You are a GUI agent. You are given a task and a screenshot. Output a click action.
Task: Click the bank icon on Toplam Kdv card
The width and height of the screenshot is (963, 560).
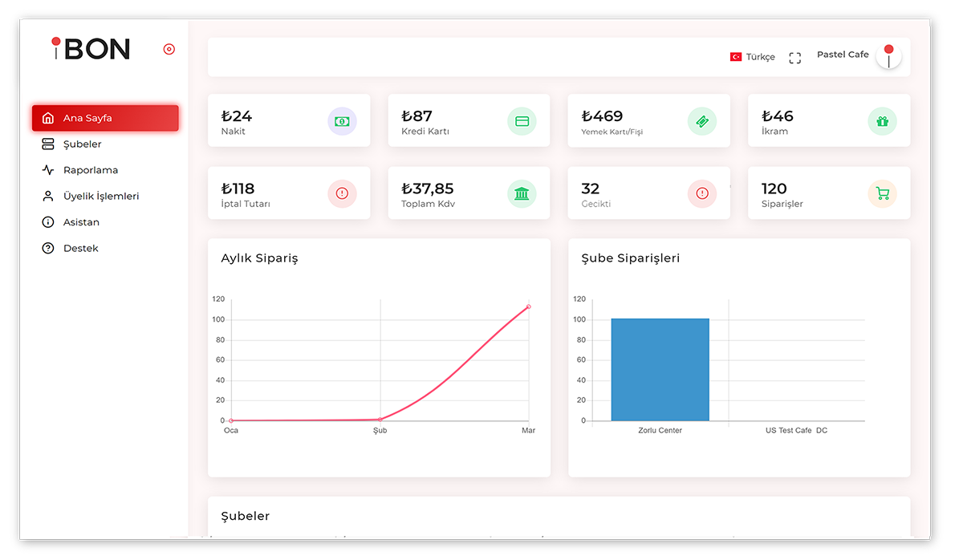pos(522,193)
